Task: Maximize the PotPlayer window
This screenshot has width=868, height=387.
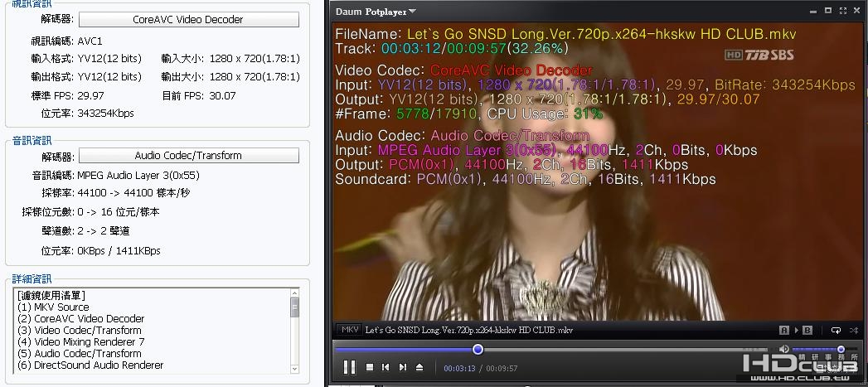Action: (828, 11)
